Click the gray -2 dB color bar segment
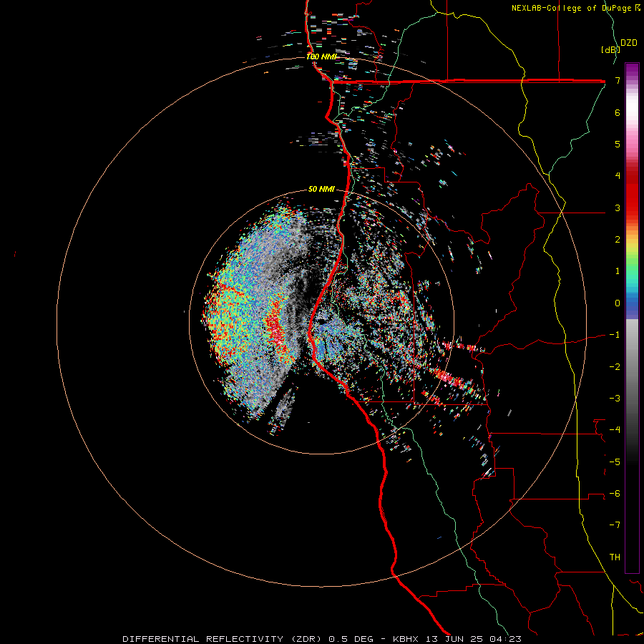Image resolution: width=644 pixels, height=644 pixels. 632,366
